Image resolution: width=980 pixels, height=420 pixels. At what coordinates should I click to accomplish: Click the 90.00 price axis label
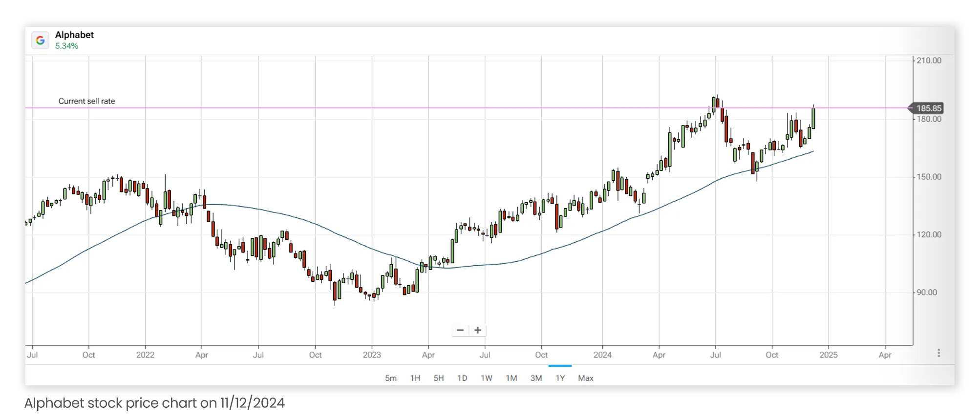927,293
